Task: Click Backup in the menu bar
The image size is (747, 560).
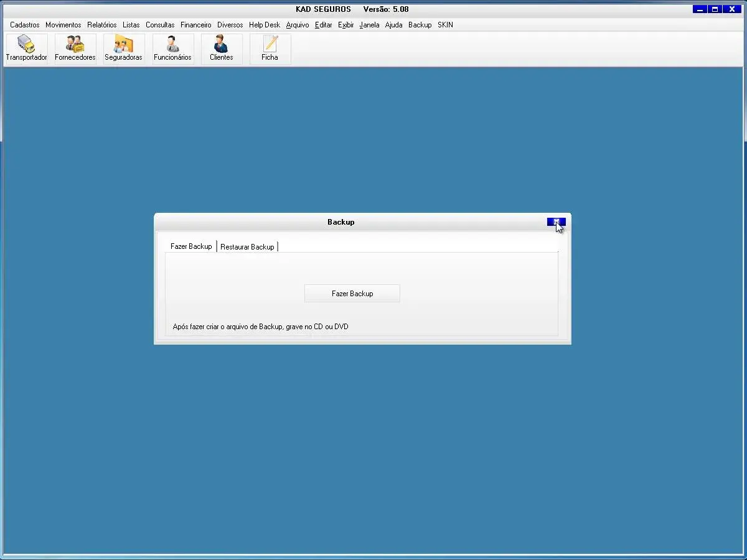Action: (x=420, y=25)
